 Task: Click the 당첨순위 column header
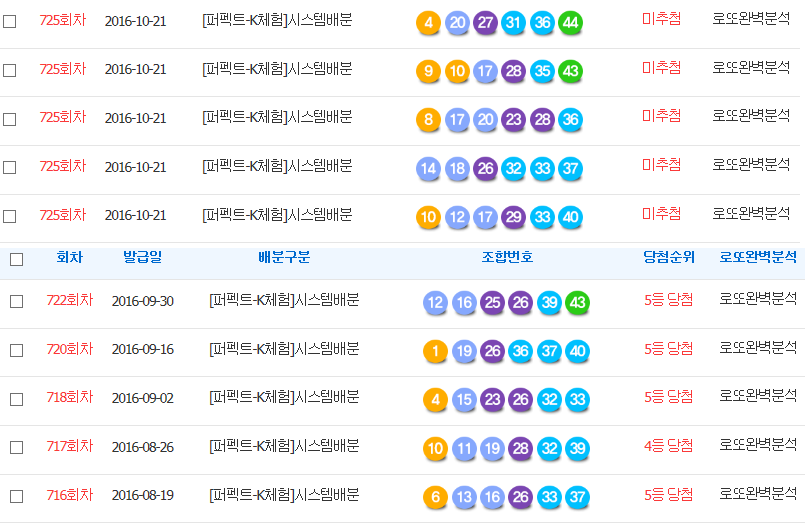tap(668, 258)
